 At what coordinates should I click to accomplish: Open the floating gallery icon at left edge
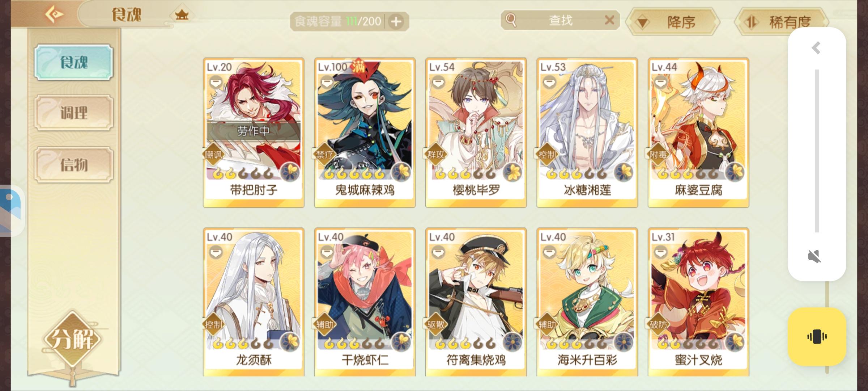point(11,211)
